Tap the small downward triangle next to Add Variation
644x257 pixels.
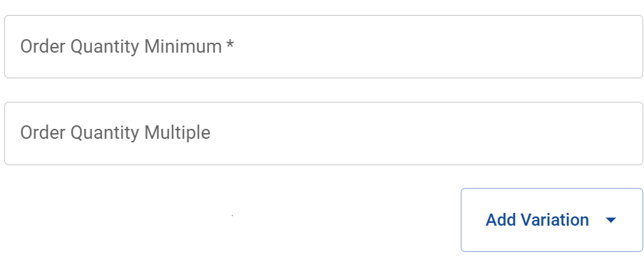coord(610,220)
